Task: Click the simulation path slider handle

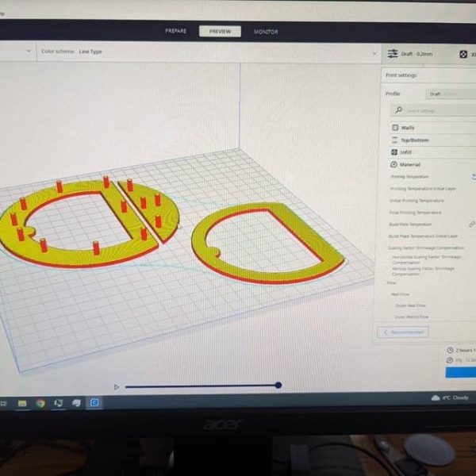Action: tap(278, 386)
